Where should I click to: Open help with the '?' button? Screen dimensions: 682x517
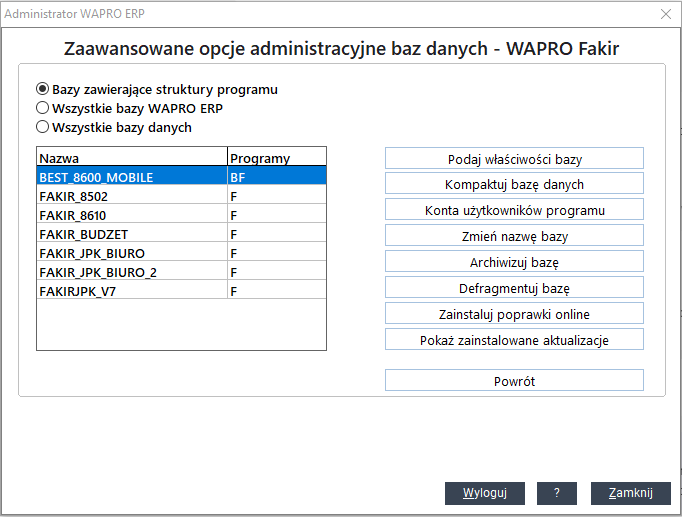(x=557, y=493)
